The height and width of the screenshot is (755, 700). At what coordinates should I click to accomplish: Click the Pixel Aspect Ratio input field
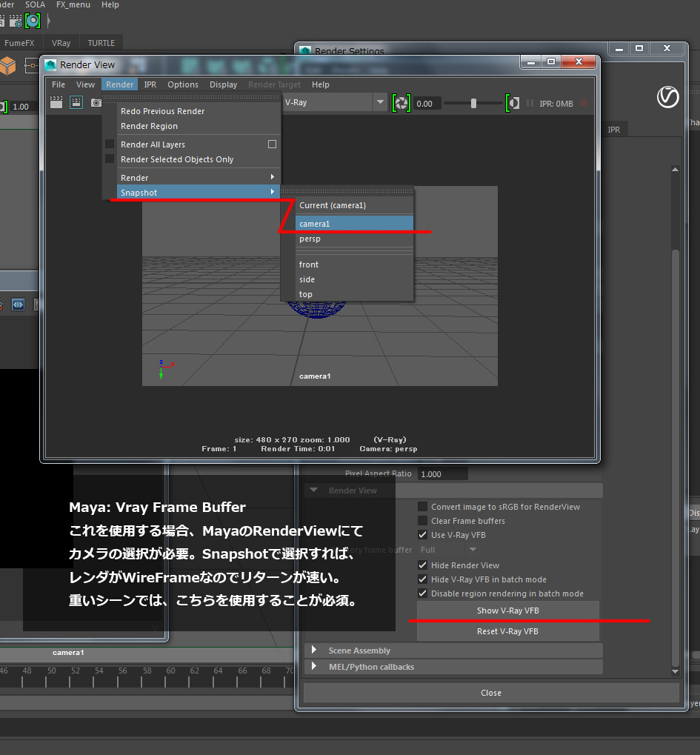[x=442, y=473]
